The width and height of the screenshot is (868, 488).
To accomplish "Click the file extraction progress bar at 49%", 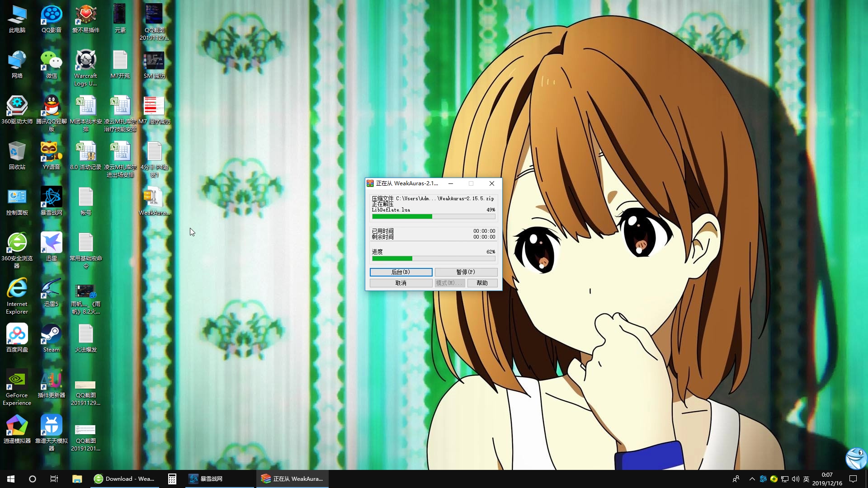I will 434,216.
